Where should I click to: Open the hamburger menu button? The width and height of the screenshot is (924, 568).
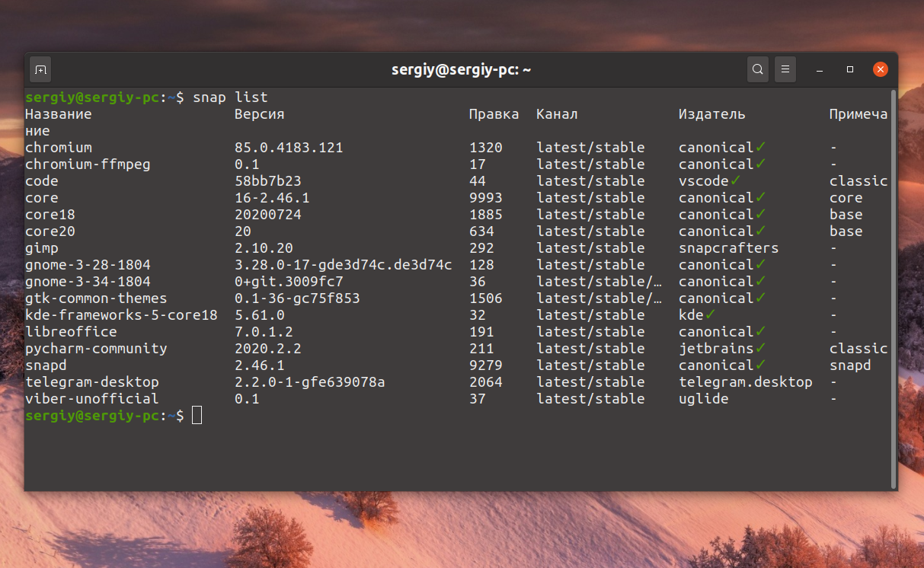(785, 69)
